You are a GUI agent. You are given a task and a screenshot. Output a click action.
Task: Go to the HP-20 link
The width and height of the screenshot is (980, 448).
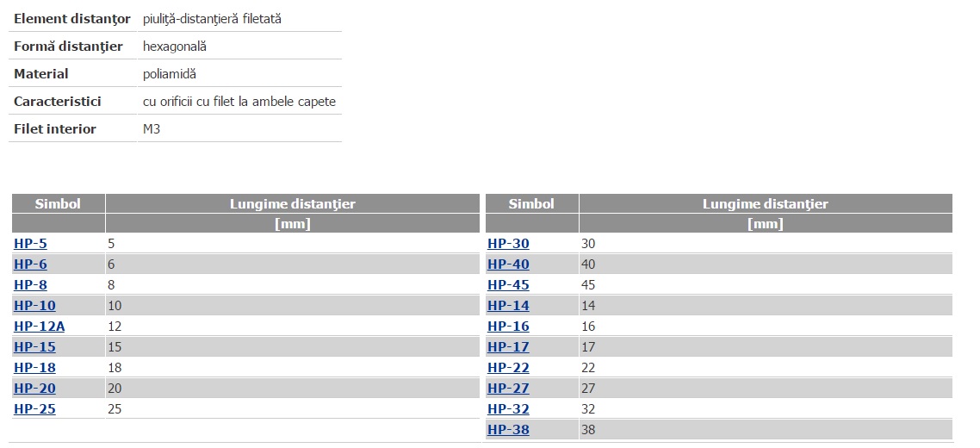click(x=34, y=389)
